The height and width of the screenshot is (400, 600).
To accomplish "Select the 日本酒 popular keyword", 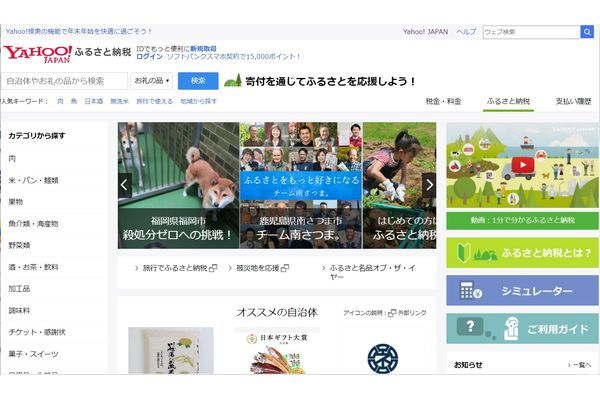I will point(93,101).
